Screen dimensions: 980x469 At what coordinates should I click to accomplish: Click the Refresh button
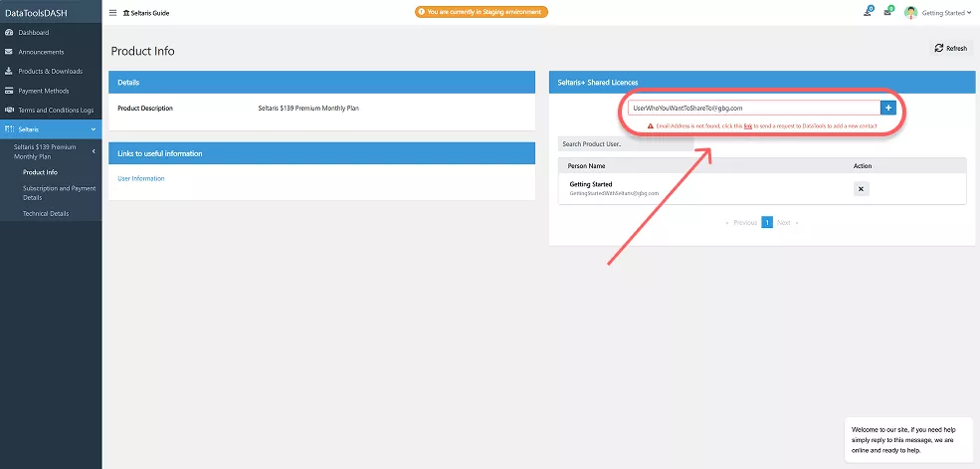(x=950, y=48)
